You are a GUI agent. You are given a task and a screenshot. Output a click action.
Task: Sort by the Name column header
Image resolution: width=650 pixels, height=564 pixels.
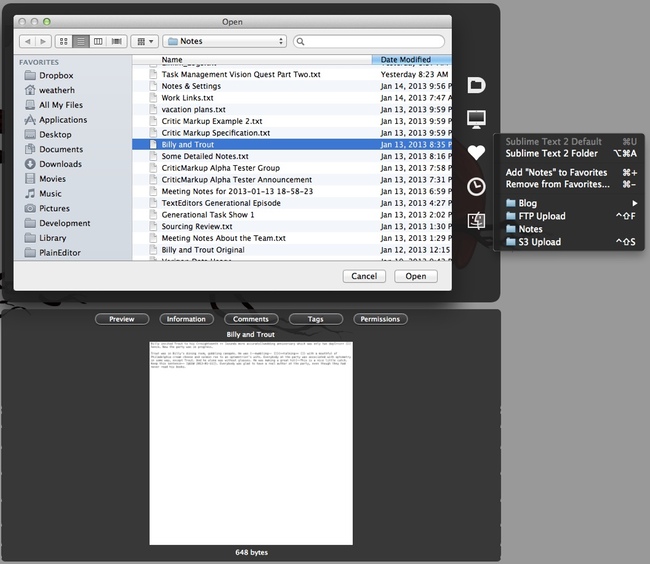(252, 60)
